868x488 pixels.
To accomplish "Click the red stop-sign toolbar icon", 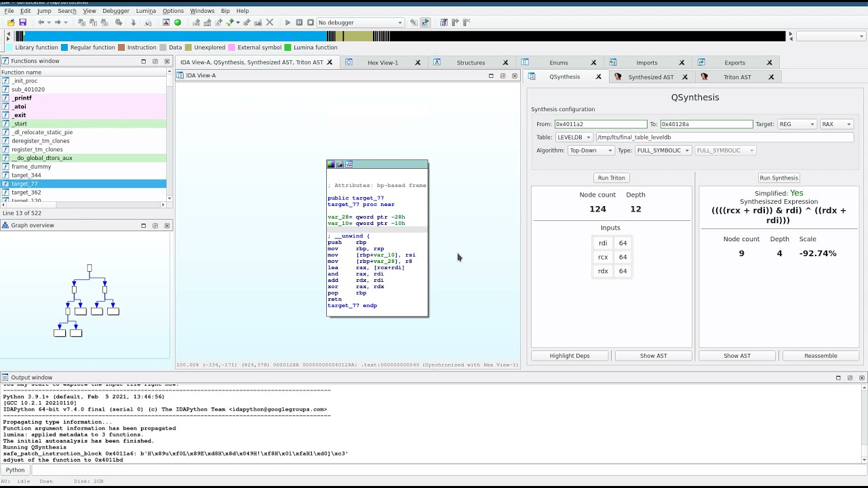I will (x=166, y=22).
